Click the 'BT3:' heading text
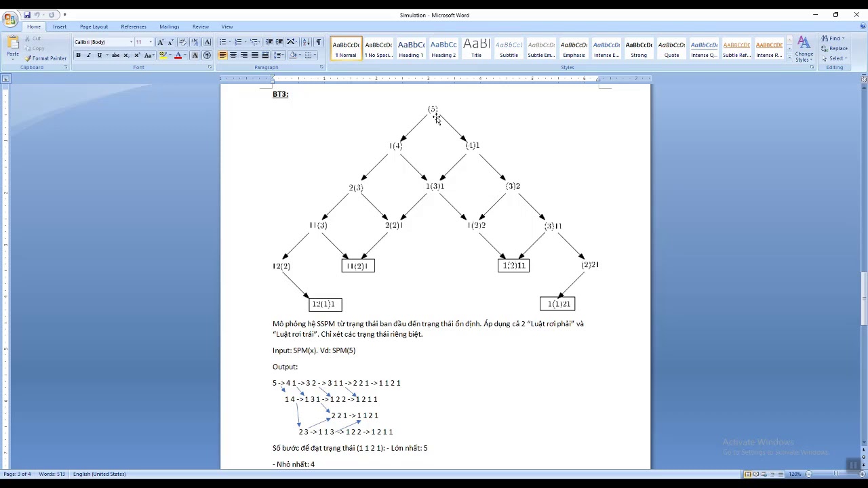Screen dimensions: 868x488 pos(280,94)
